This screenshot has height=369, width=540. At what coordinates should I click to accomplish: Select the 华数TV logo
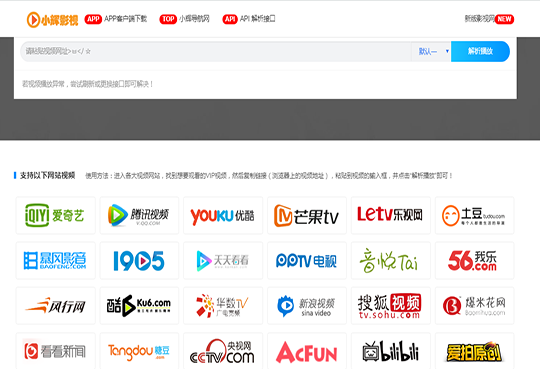pos(223,306)
